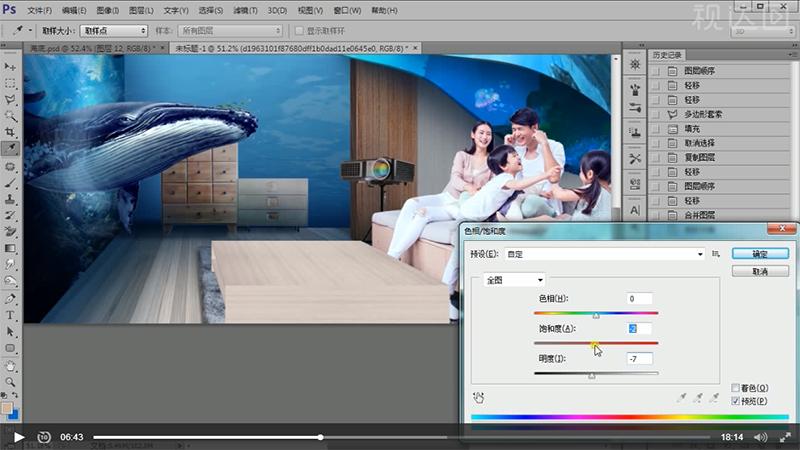
Task: Toggle history state box for 多边形套索
Action: point(656,114)
